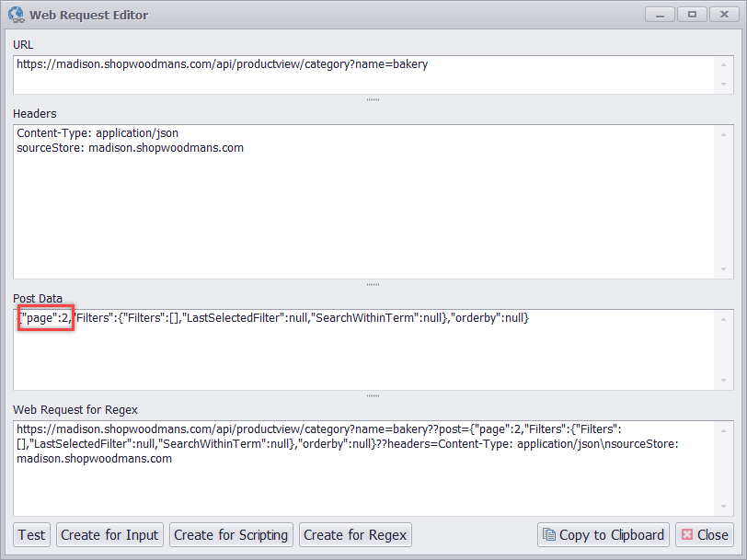The width and height of the screenshot is (747, 560).
Task: Copy the request with Copy to Clipboard
Action: pos(603,534)
